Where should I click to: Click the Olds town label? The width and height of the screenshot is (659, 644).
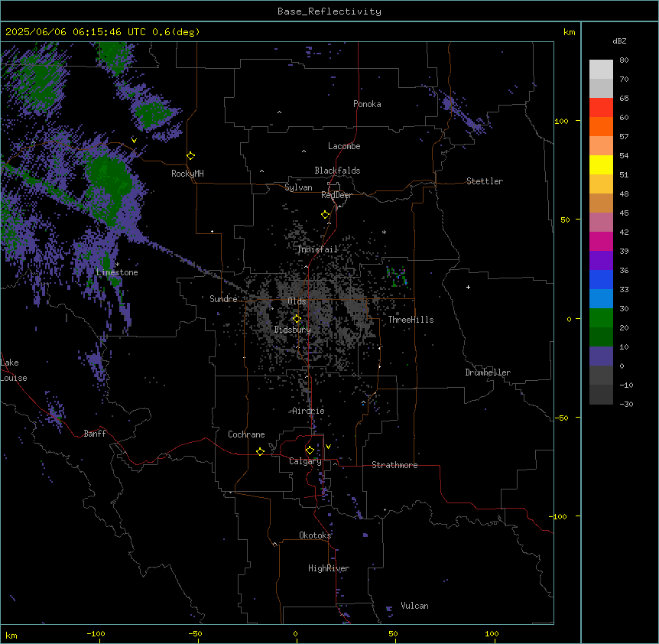[297, 301]
